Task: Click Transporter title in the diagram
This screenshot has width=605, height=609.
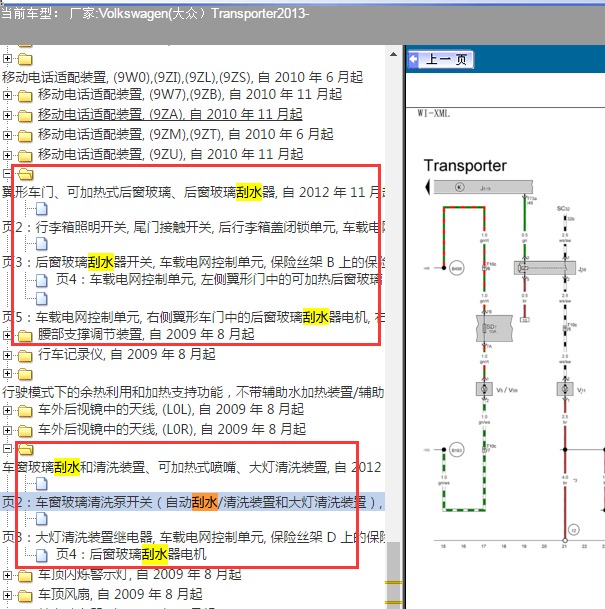Action: click(465, 166)
